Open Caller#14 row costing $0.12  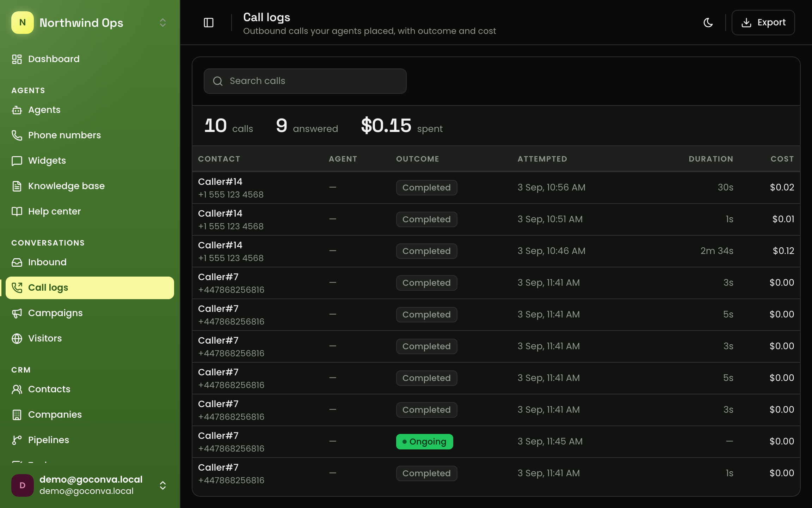click(x=496, y=251)
